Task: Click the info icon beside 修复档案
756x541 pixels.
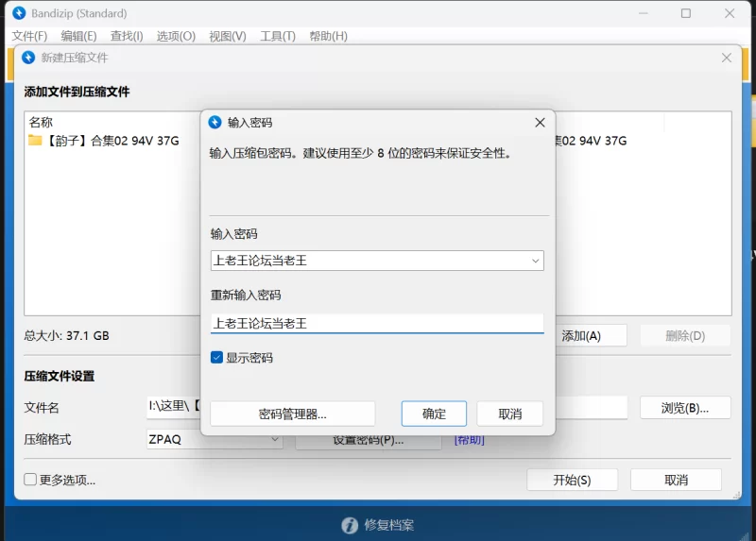Action: [x=350, y=525]
